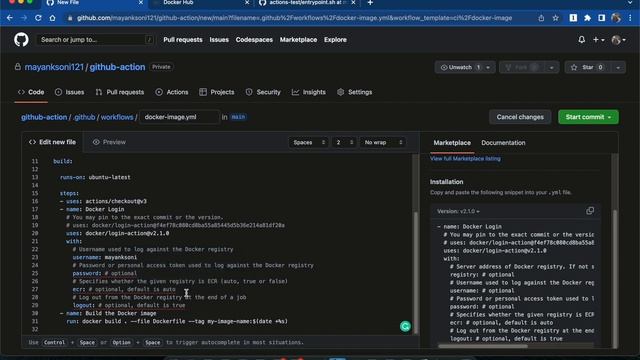
Task: Change No wrap mode dropdown
Action: point(383,142)
